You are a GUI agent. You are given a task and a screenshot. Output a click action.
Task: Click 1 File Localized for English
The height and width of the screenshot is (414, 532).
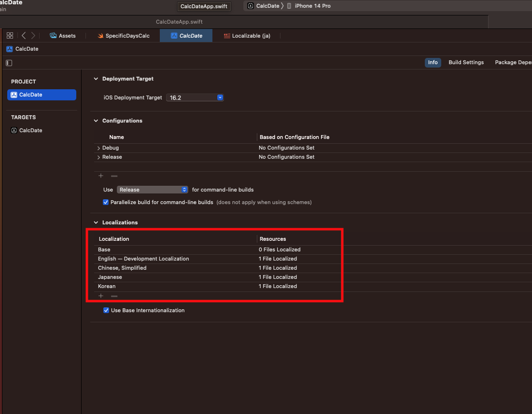point(278,259)
